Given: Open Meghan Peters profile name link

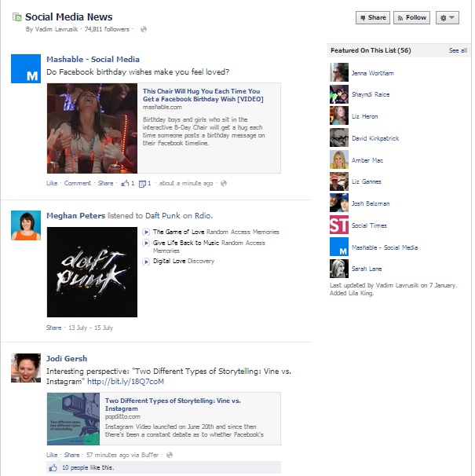Looking at the screenshot, I should (x=76, y=215).
